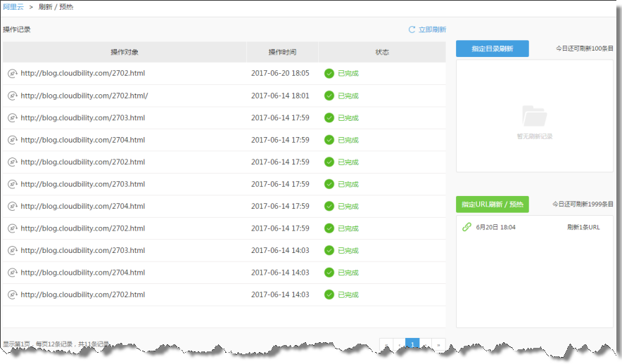
Task: Click the green 指定URL刷新 / 预热 button
Action: pyautogui.click(x=492, y=204)
